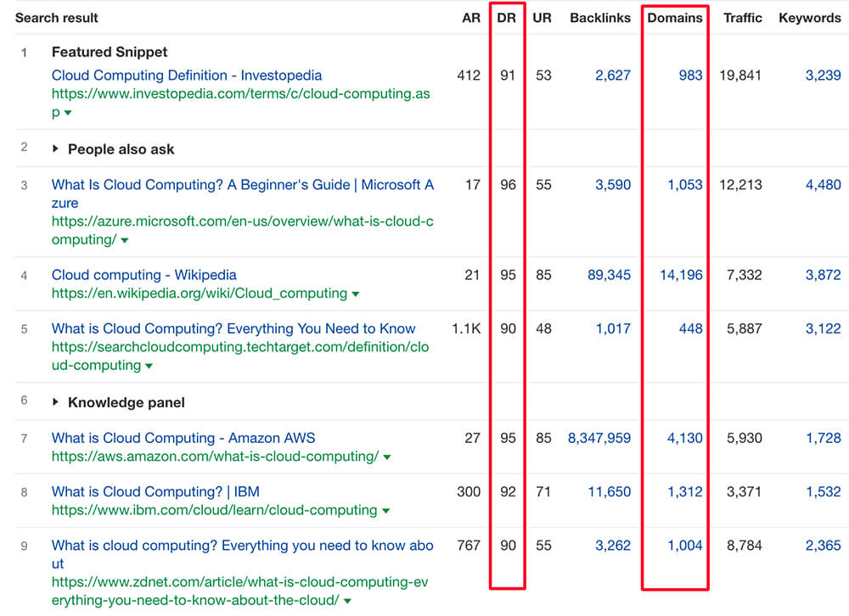Open AWS domains count 4,130
Screen dimensions: 849x616
point(685,438)
